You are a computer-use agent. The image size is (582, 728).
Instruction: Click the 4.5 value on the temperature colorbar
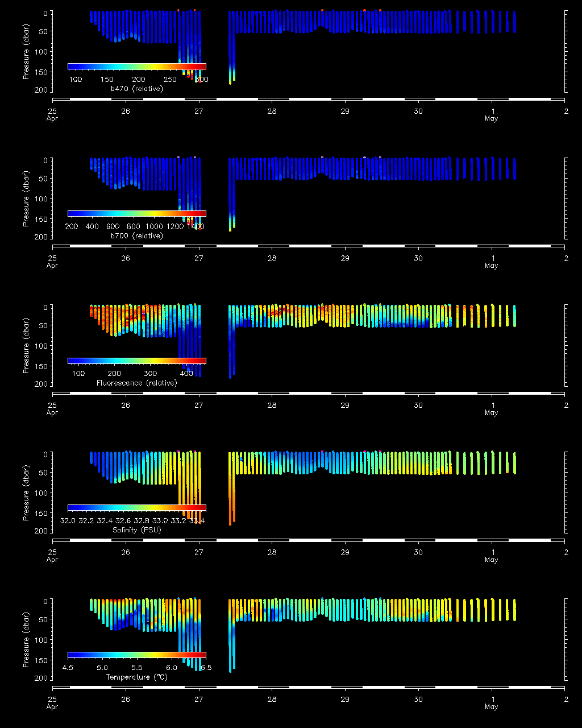68,668
